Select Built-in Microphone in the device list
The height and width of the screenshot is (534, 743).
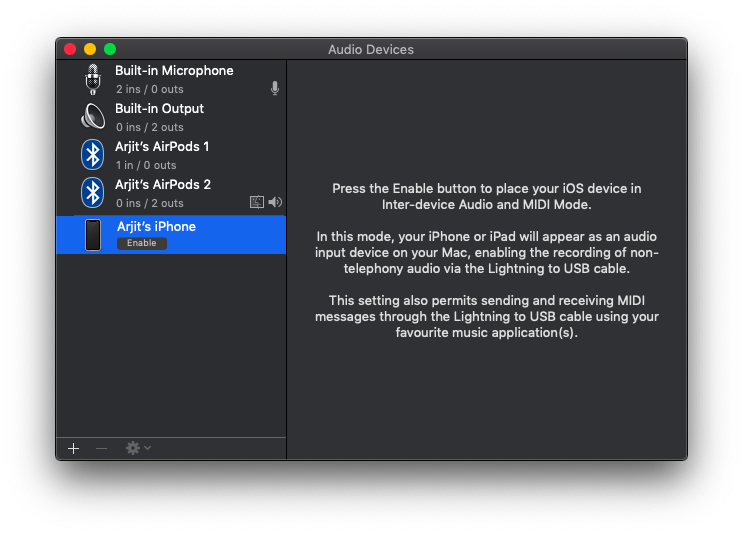click(171, 79)
